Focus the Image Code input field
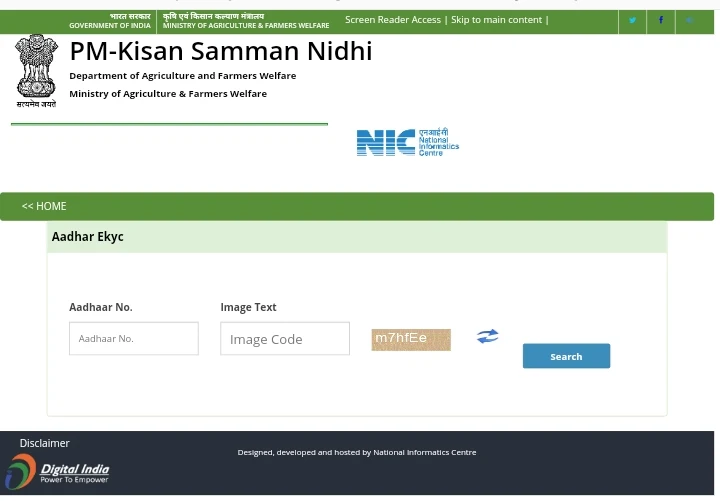 (285, 338)
